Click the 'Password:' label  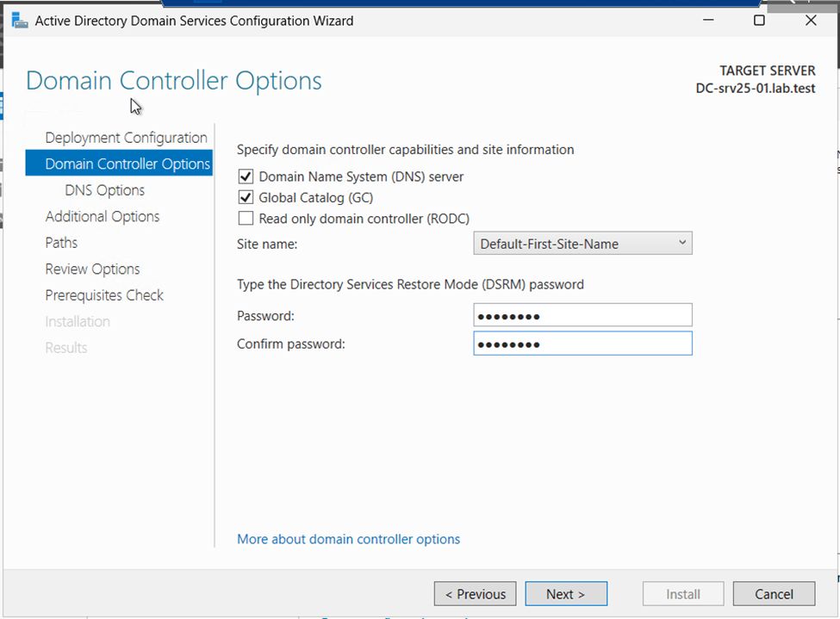tap(265, 316)
